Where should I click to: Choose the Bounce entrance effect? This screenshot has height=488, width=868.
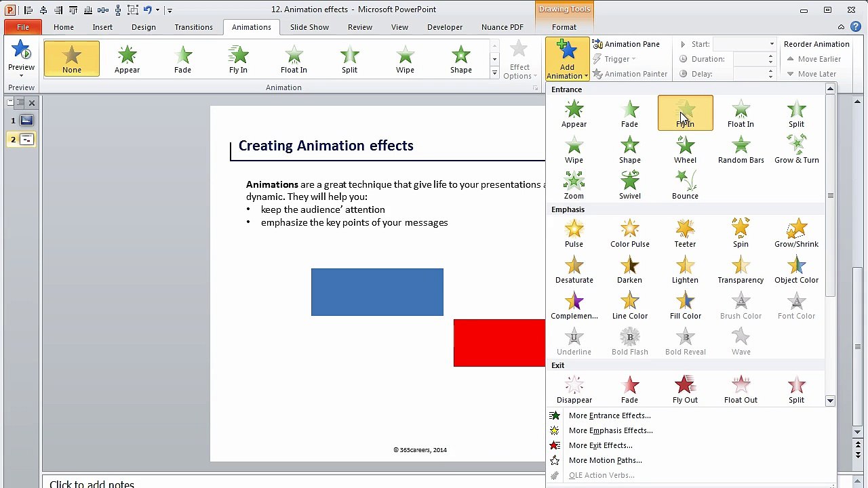click(x=685, y=185)
